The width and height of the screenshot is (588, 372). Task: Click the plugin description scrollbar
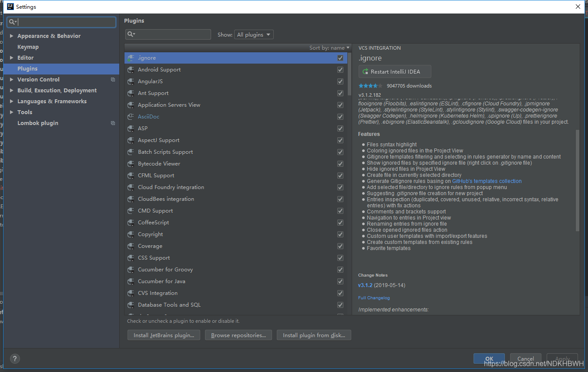point(578,180)
